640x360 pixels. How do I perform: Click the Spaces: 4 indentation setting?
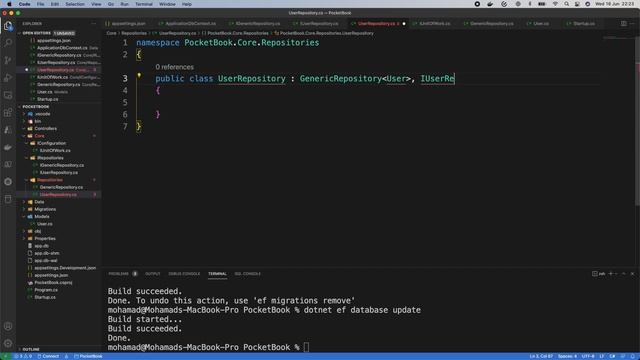point(567,356)
